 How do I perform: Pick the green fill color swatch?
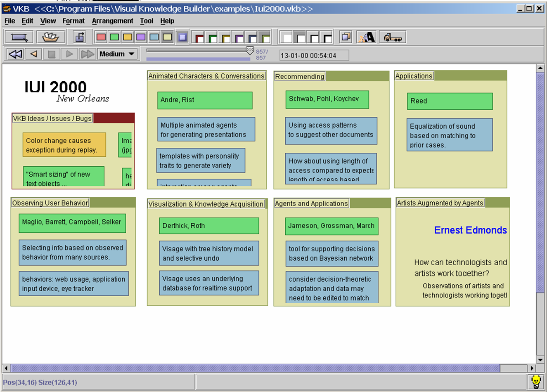114,37
